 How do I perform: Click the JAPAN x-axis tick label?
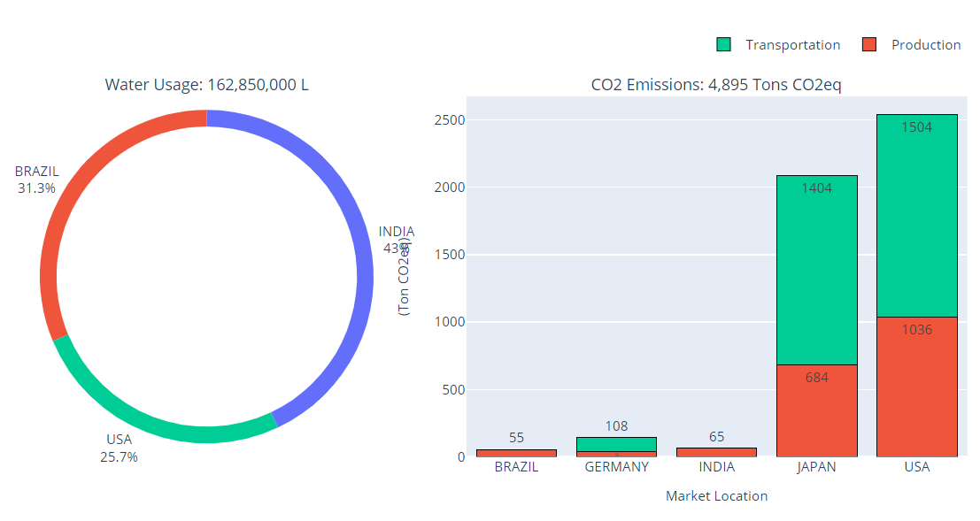[816, 467]
